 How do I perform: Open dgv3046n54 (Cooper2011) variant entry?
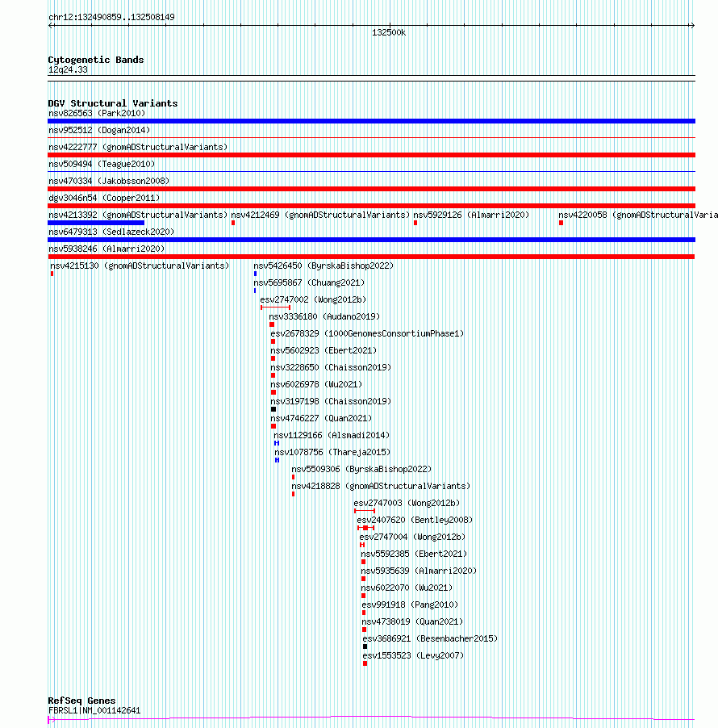(x=104, y=198)
